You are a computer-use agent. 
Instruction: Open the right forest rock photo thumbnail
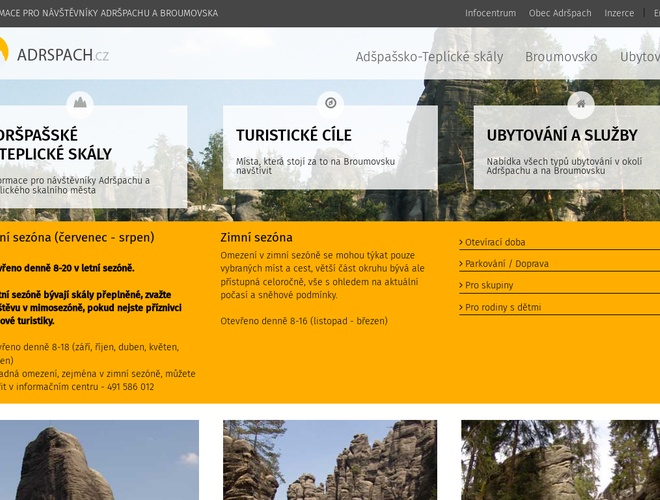(560, 460)
